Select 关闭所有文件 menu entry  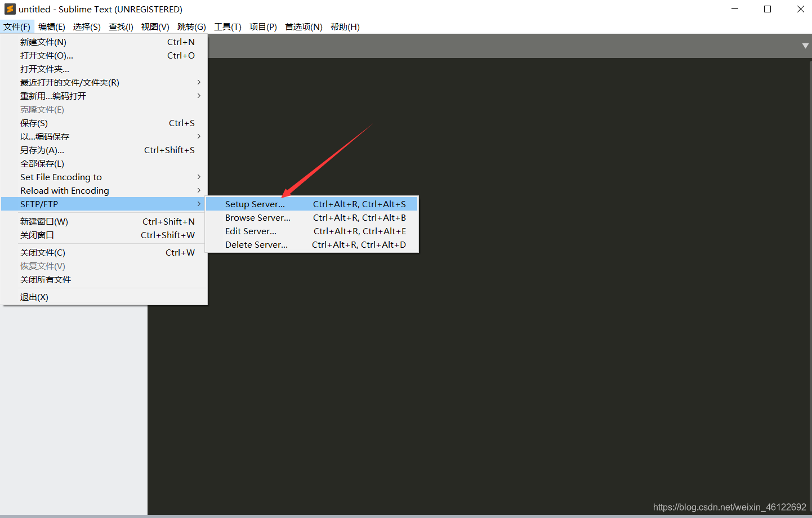click(104, 280)
